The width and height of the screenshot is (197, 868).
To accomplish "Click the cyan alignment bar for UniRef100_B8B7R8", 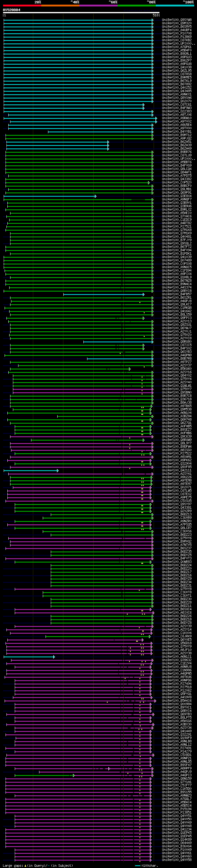I will click(x=120, y=359).
